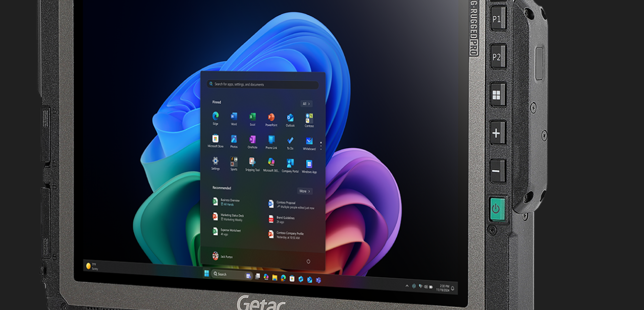This screenshot has height=310, width=644.
Task: Launch the Snipping Tool
Action: [x=252, y=164]
